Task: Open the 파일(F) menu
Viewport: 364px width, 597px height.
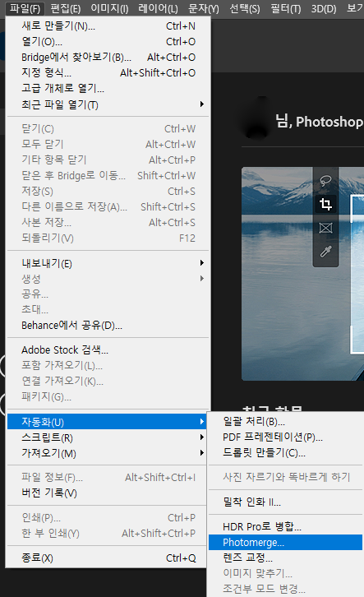Action: pyautogui.click(x=25, y=8)
